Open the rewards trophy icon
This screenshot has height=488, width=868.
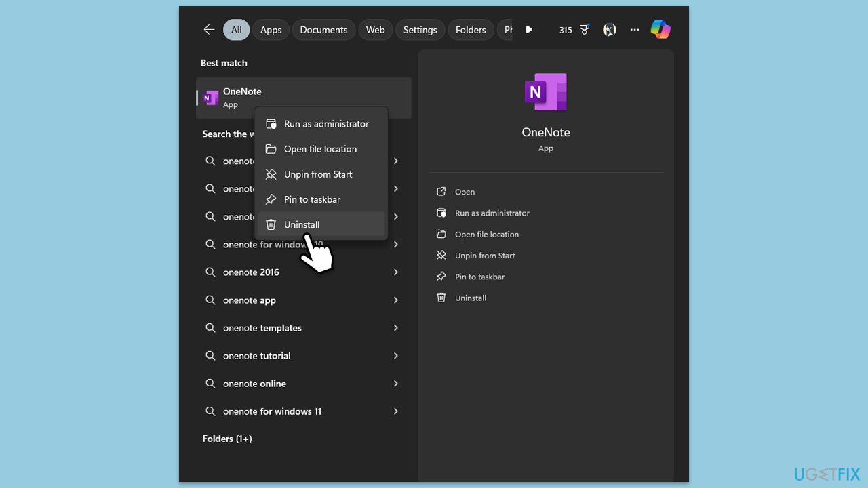coord(585,30)
